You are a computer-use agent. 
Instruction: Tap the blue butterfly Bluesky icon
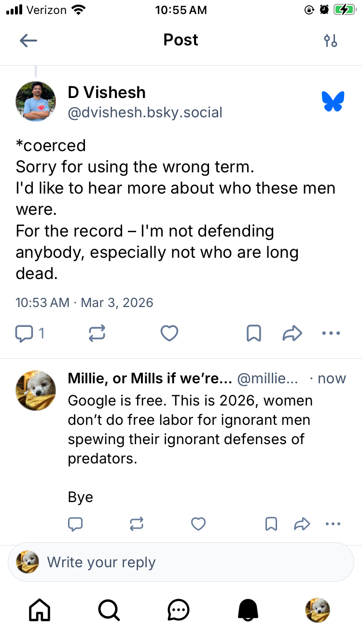click(333, 101)
